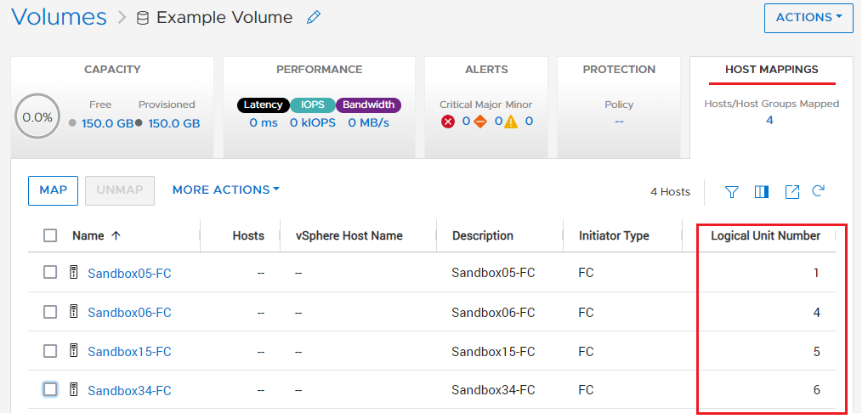
Task: Click the yellow minor alert warning icon
Action: [510, 122]
